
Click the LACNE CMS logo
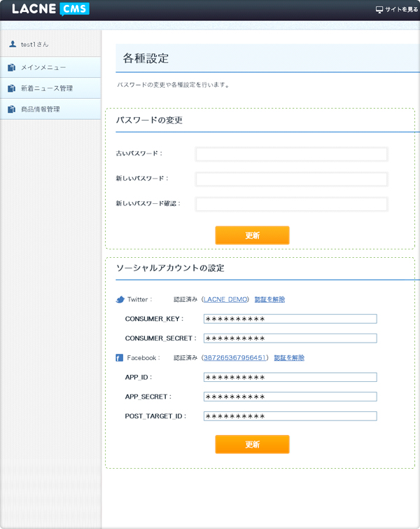point(50,9)
